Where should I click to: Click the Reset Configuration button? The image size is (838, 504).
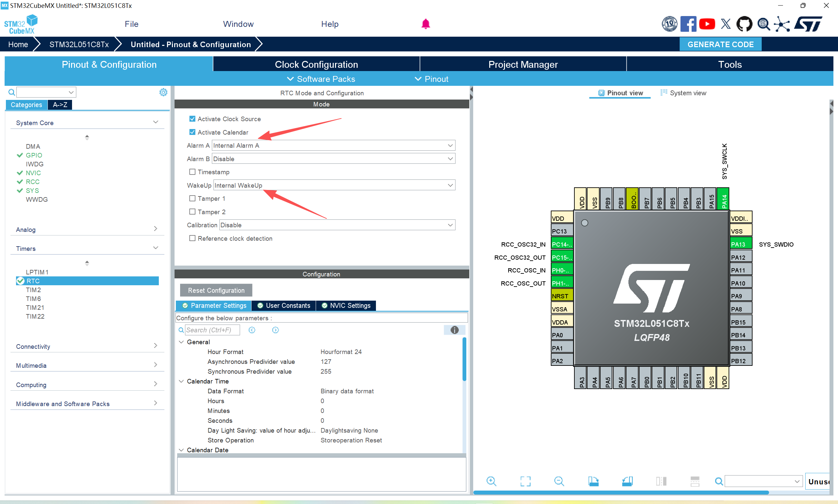[x=216, y=290]
